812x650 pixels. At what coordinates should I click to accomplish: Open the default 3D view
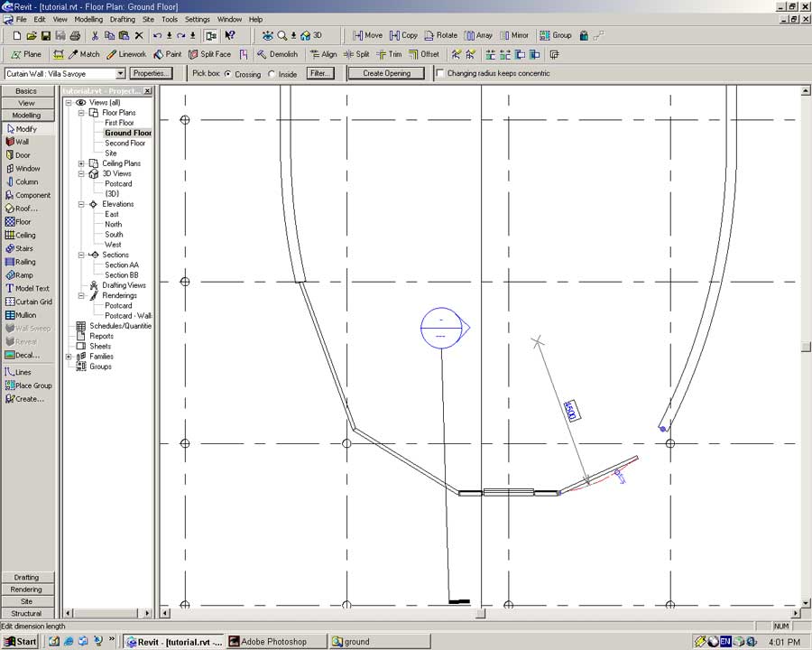311,36
